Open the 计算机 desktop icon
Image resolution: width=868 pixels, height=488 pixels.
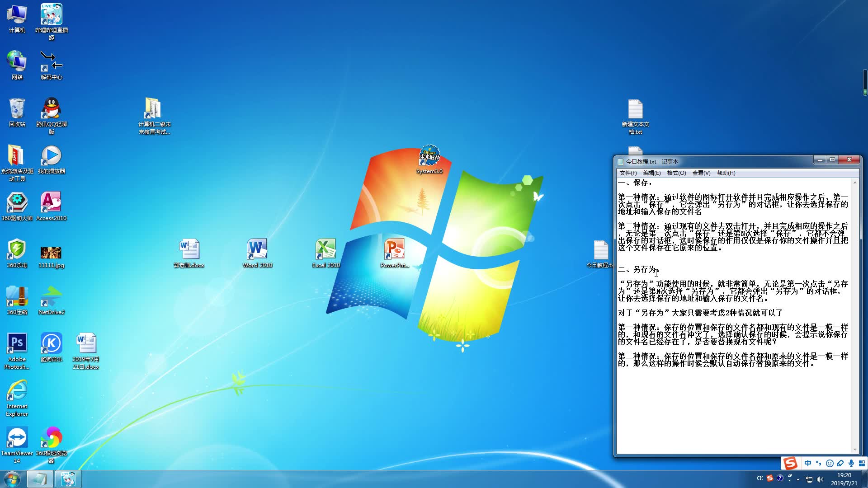tap(17, 19)
